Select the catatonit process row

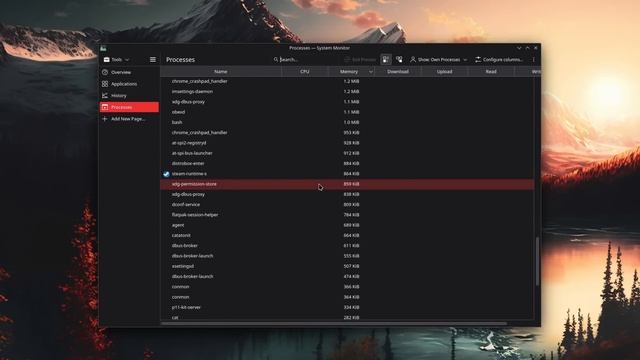(347, 236)
